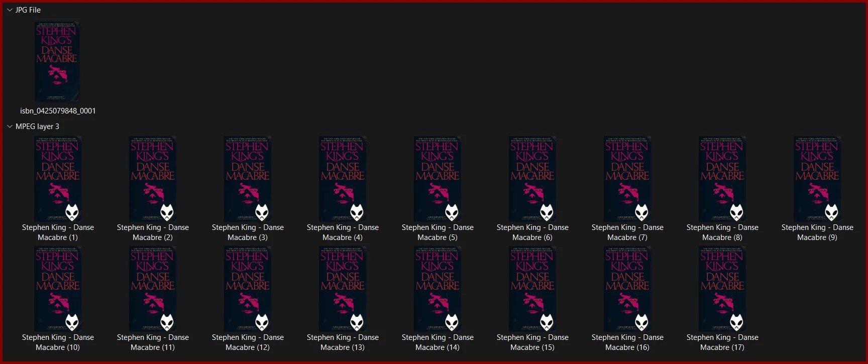Screen dimensions: 868x364
Task: Click the isbn_0425079848_0001 file name
Action: coord(58,111)
